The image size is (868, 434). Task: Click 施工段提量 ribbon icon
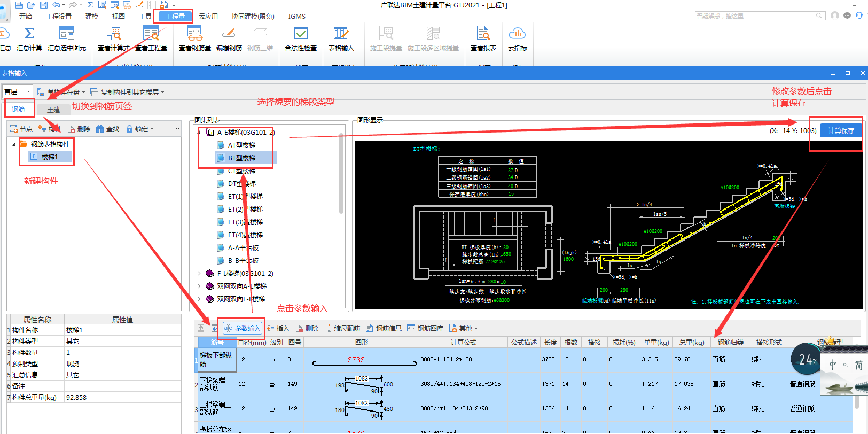pyautogui.click(x=386, y=38)
